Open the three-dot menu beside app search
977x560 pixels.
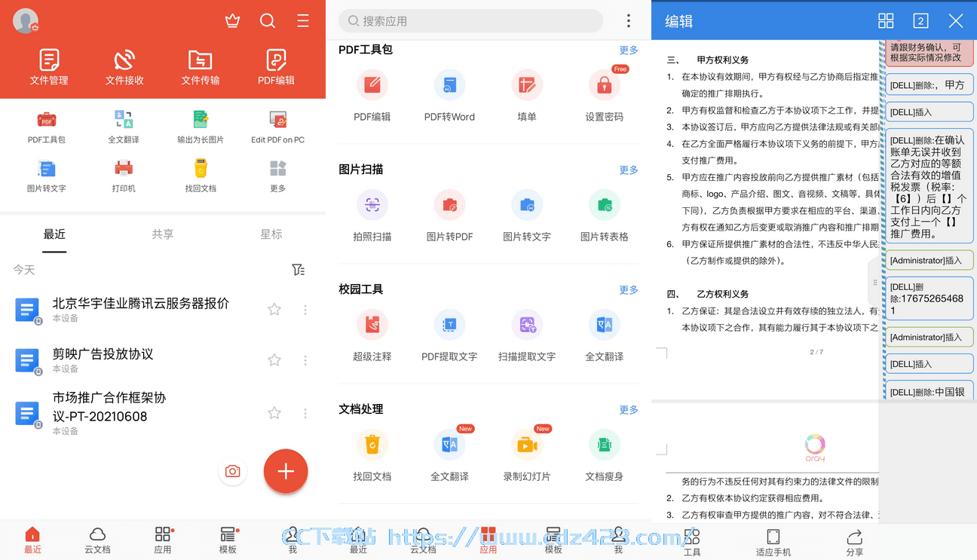[x=629, y=21]
